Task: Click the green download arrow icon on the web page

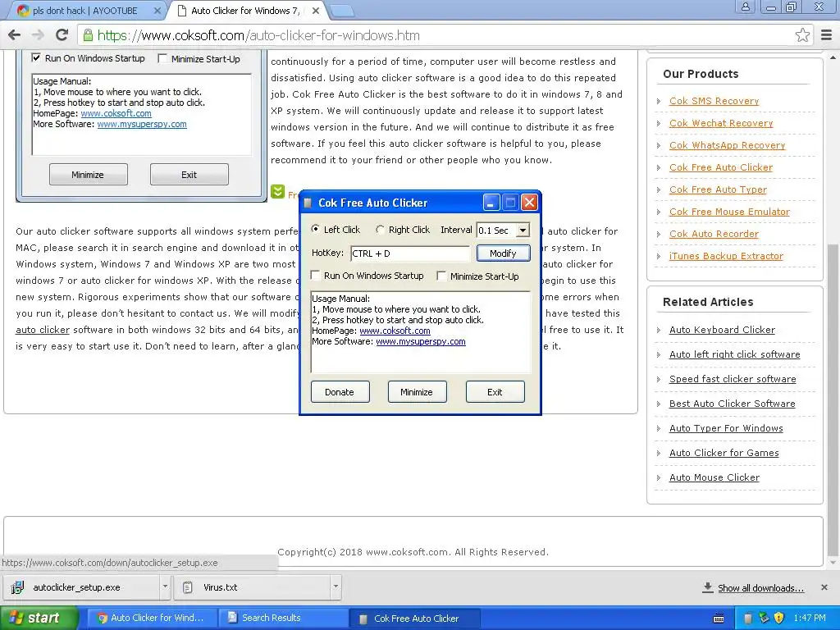Action: [277, 191]
